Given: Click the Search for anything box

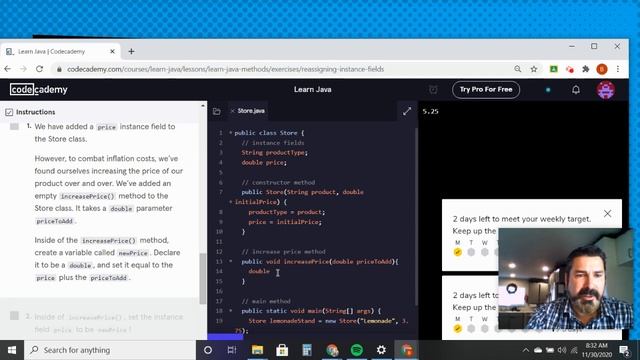Looking at the screenshot, I should point(110,350).
